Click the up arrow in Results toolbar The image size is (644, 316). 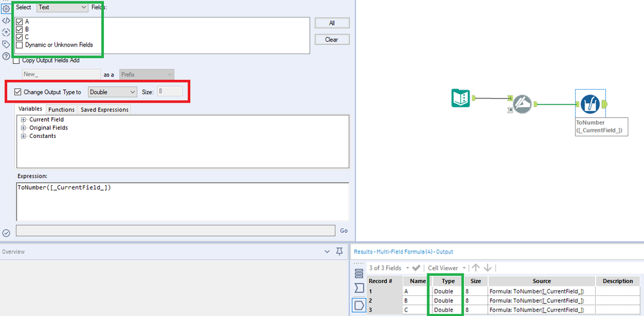(x=476, y=268)
